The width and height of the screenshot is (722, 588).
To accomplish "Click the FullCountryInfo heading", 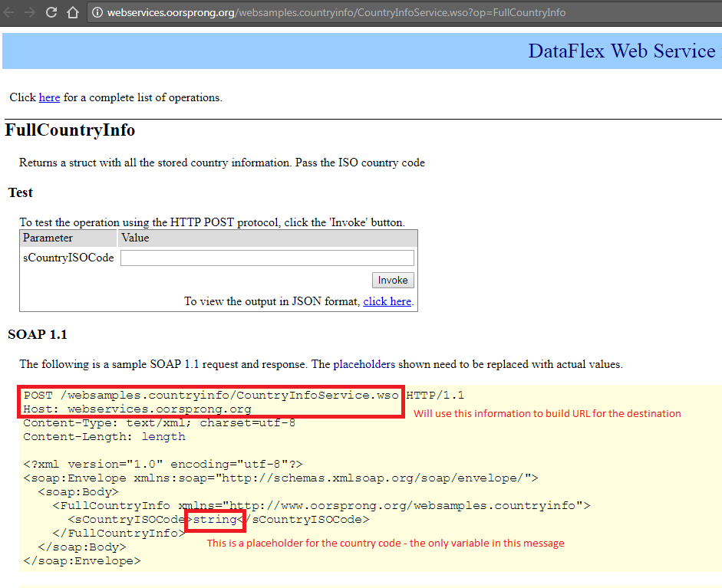I will pyautogui.click(x=70, y=130).
